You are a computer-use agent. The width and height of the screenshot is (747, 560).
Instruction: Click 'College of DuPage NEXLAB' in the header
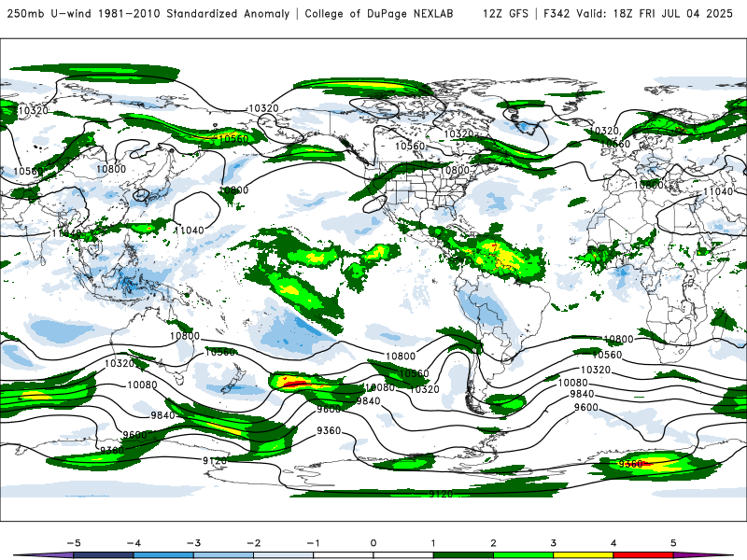(x=379, y=14)
